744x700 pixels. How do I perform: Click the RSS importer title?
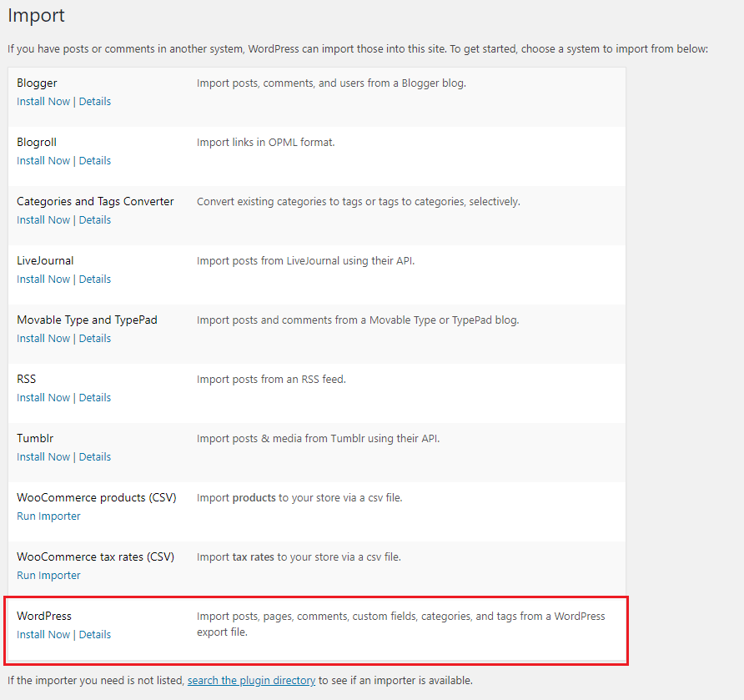27,379
